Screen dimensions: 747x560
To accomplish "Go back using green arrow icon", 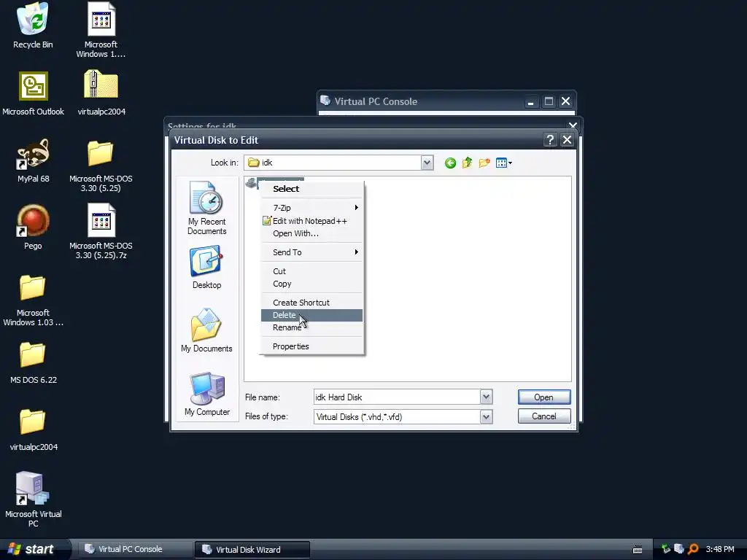I will point(450,163).
